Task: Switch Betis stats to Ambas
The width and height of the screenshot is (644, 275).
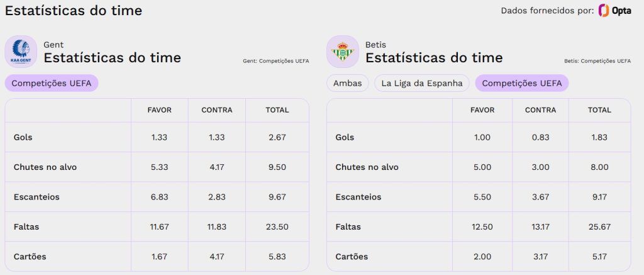Action: tap(347, 83)
